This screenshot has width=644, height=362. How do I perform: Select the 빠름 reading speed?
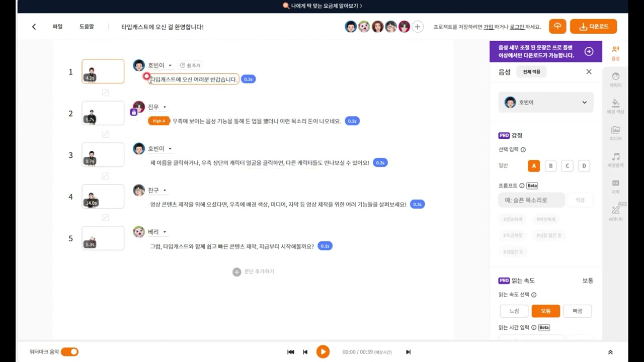pyautogui.click(x=577, y=311)
